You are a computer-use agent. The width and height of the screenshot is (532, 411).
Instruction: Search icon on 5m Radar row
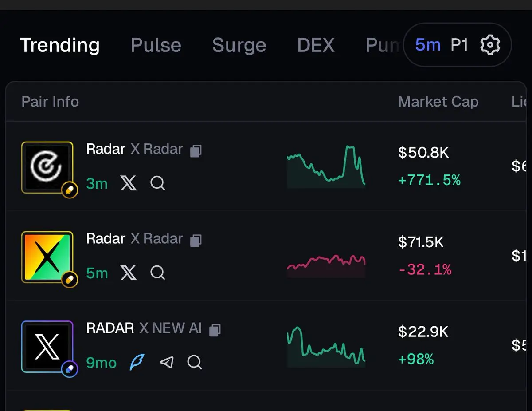(157, 272)
